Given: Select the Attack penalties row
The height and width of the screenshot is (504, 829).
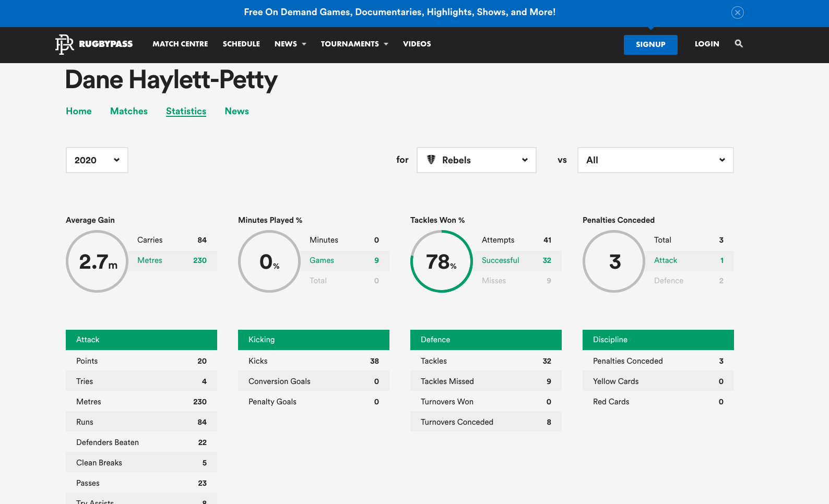Looking at the screenshot, I should 690,260.
